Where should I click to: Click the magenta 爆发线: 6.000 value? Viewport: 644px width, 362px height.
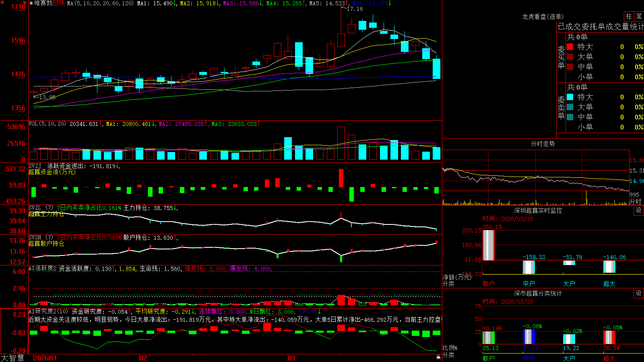pos(251,269)
